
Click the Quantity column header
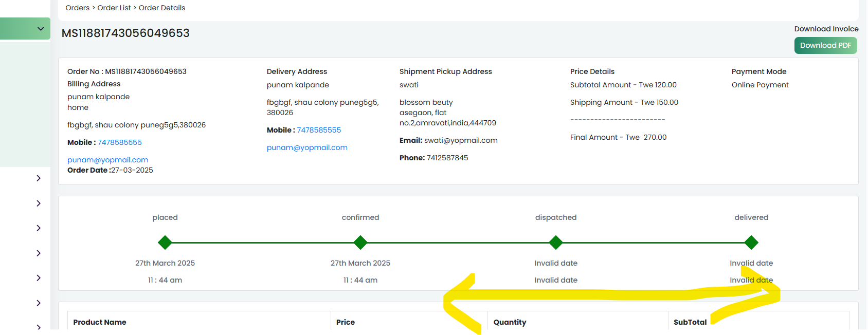tap(510, 322)
